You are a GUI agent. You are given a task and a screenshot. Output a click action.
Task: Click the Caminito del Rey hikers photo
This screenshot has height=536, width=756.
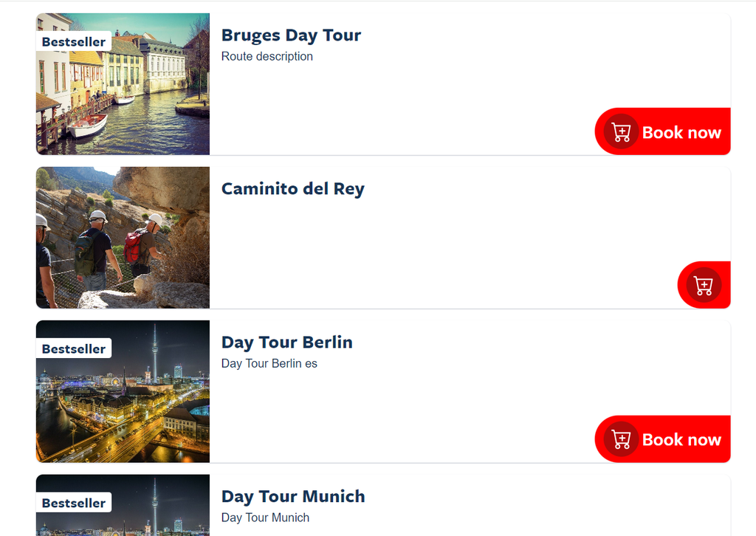(123, 238)
